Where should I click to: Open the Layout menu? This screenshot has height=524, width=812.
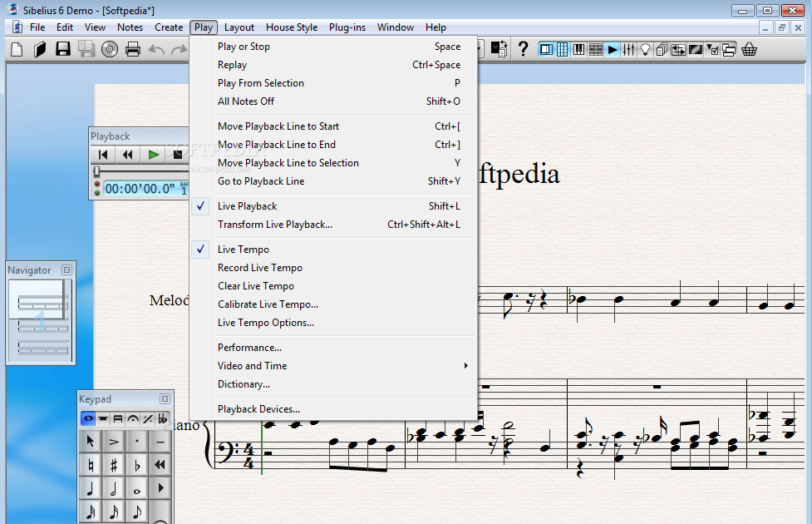(x=239, y=27)
